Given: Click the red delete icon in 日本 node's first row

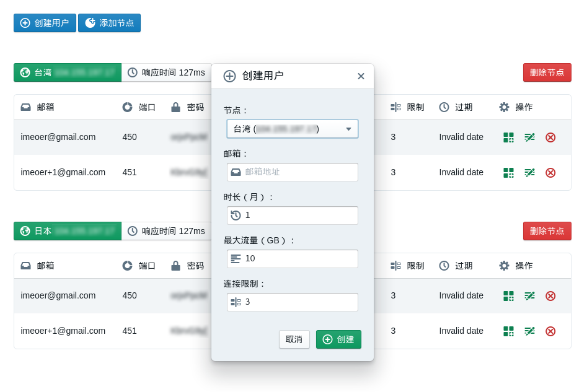Looking at the screenshot, I should coord(550,295).
